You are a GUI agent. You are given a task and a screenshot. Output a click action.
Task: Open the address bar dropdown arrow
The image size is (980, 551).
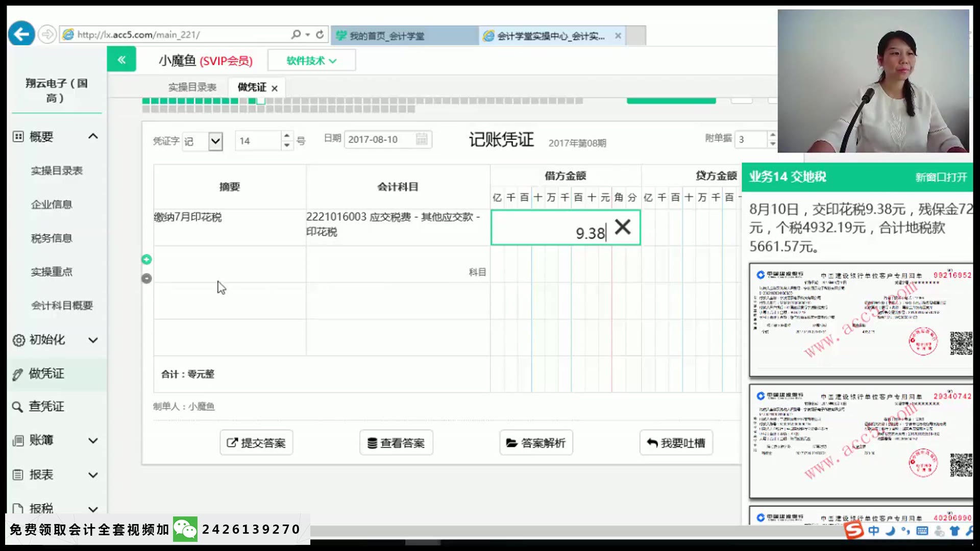pos(308,35)
